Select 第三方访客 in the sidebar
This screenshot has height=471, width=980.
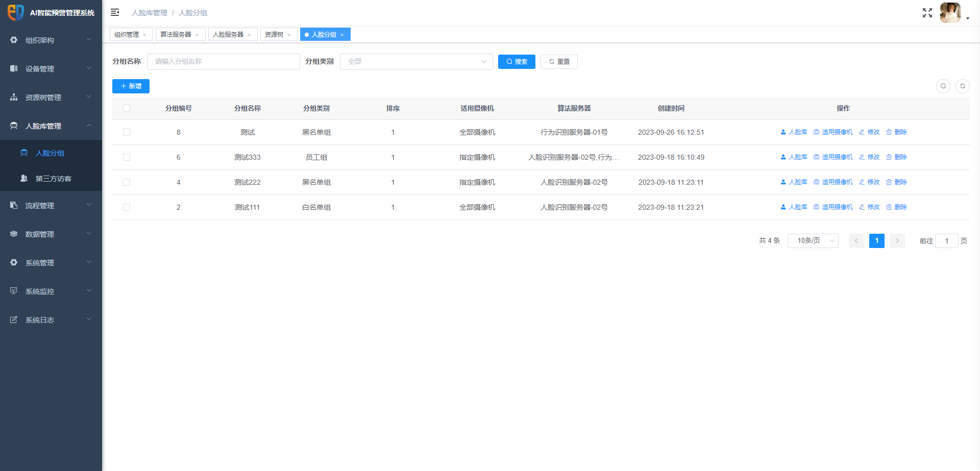pyautogui.click(x=51, y=178)
